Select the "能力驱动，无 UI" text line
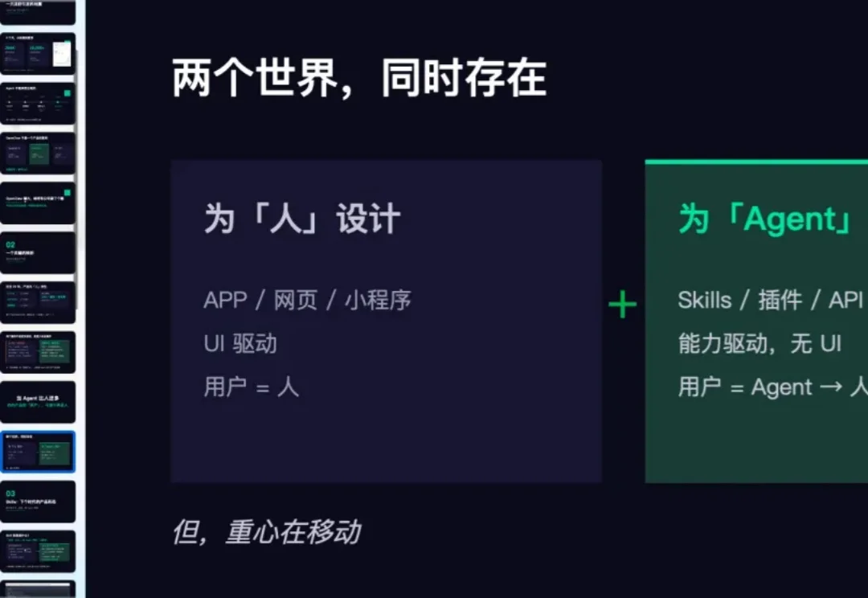This screenshot has height=598, width=868. 759,344
